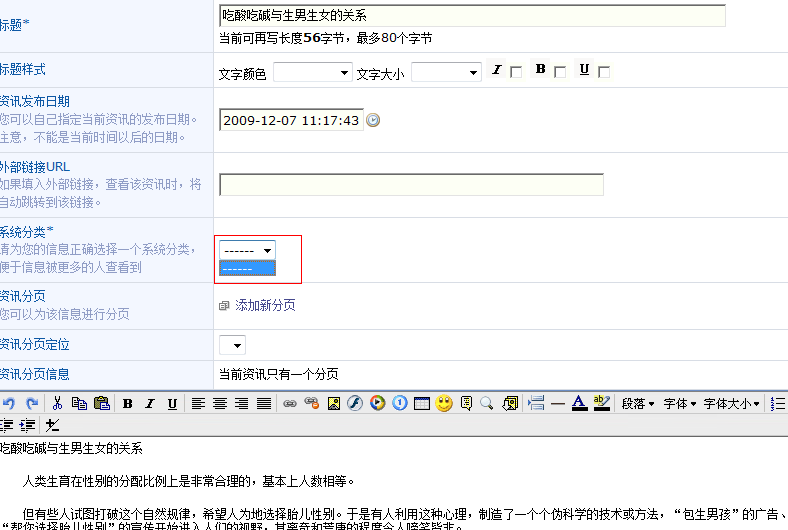Cut selected text with scissors icon
The width and height of the screenshot is (788, 530).
(x=57, y=403)
